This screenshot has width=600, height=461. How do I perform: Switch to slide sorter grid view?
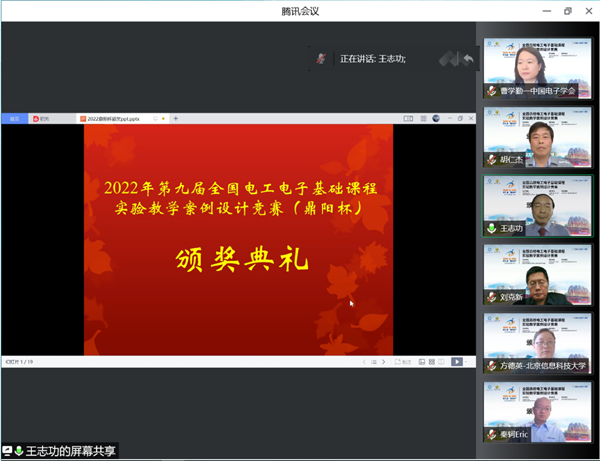432,361
